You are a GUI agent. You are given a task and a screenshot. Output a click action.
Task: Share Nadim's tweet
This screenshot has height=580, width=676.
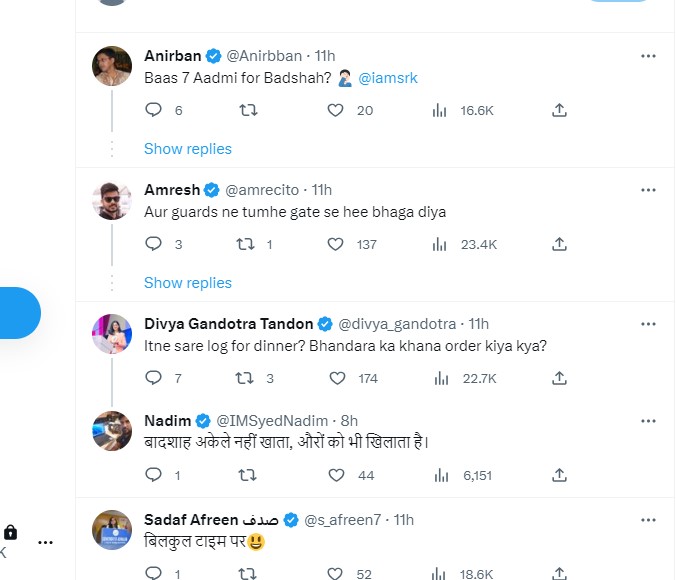[560, 476]
